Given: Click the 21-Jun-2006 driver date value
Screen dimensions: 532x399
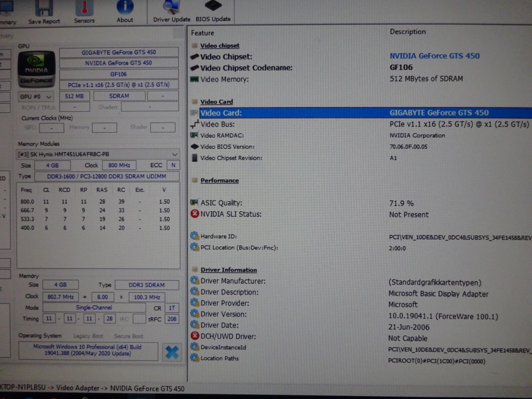Looking at the screenshot, I should [409, 327].
